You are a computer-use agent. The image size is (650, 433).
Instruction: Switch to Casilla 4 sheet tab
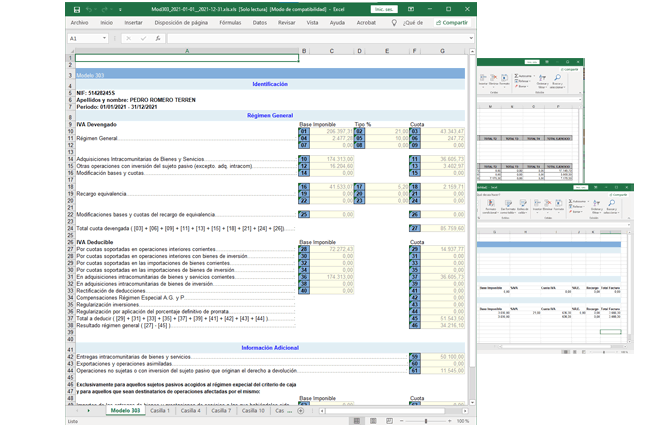189,410
